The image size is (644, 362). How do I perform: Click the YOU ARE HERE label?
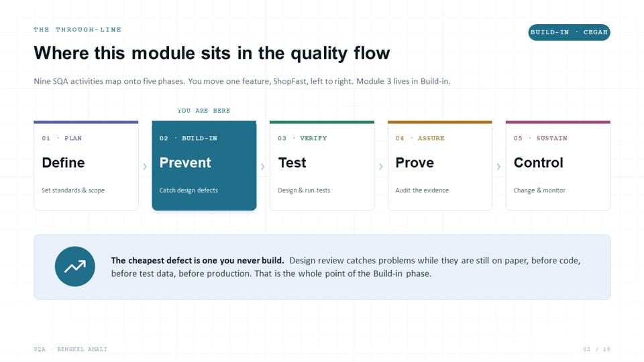point(204,111)
